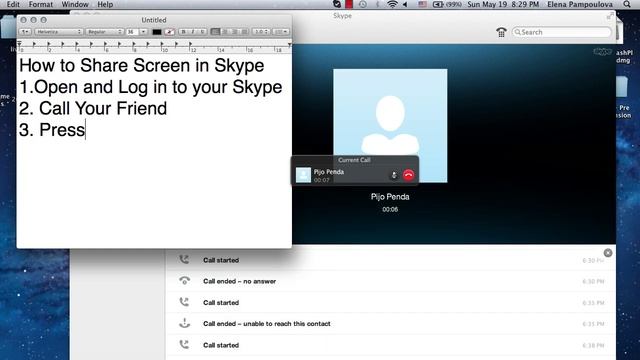The image size is (640, 360).
Task: Close the conversation history panel in Skype
Action: click(x=608, y=253)
